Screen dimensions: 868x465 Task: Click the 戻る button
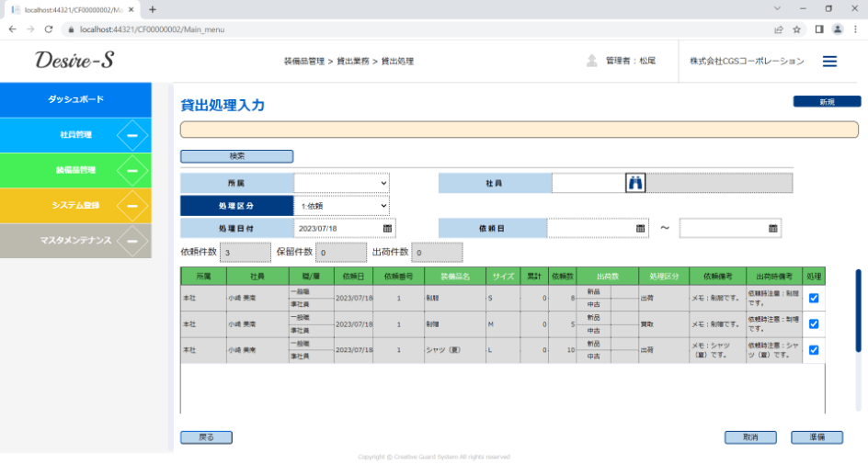206,437
